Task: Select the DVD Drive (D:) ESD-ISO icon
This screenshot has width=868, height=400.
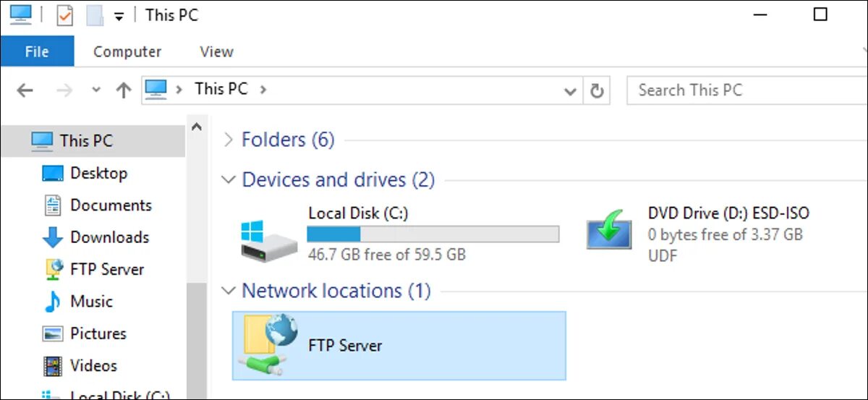Action: [x=610, y=233]
